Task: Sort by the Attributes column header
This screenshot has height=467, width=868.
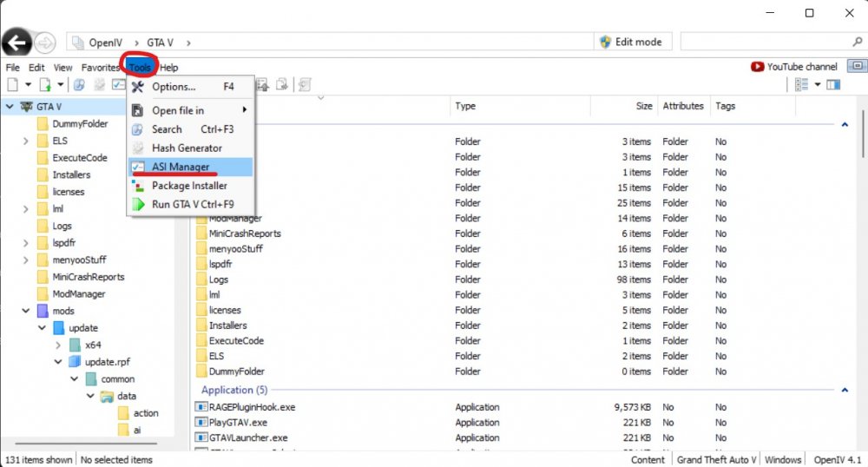Action: [x=683, y=106]
